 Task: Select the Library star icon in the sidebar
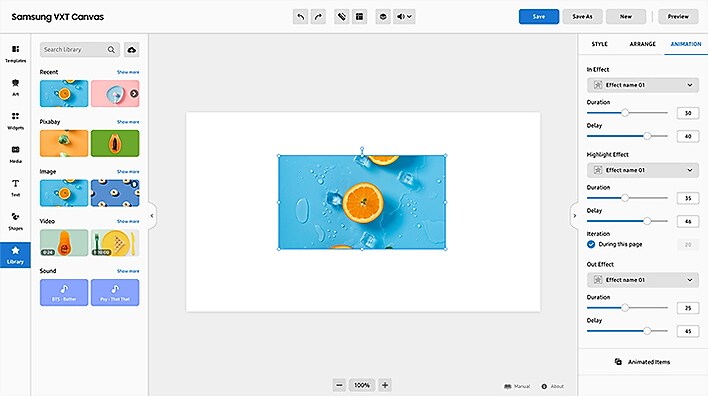point(15,251)
